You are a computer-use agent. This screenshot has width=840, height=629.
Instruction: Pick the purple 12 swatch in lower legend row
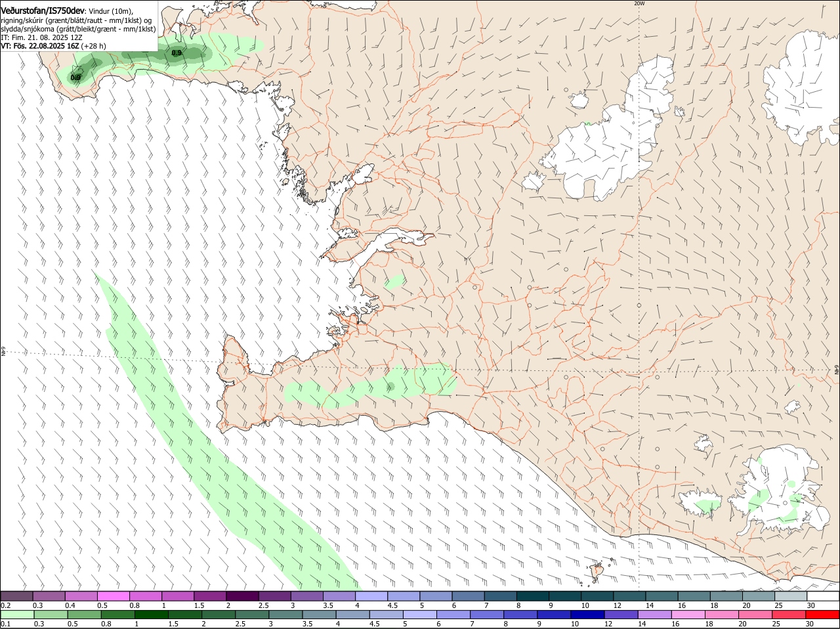[x=621, y=615]
